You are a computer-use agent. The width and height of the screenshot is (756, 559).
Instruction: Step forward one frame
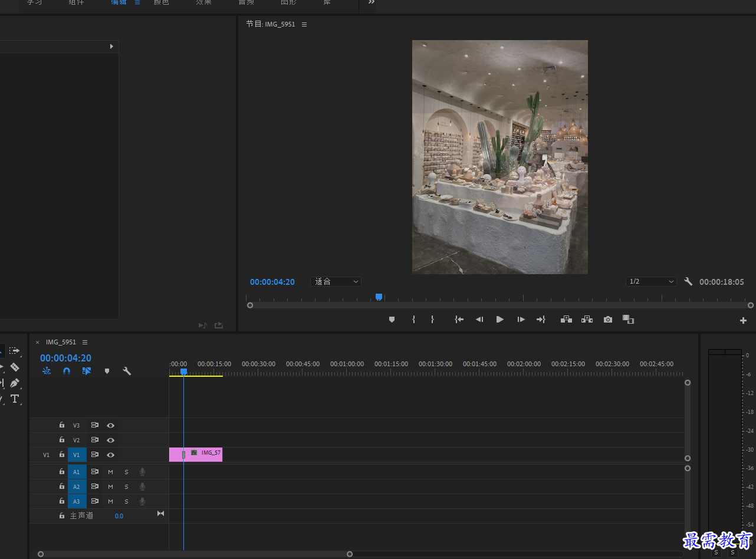click(x=521, y=320)
